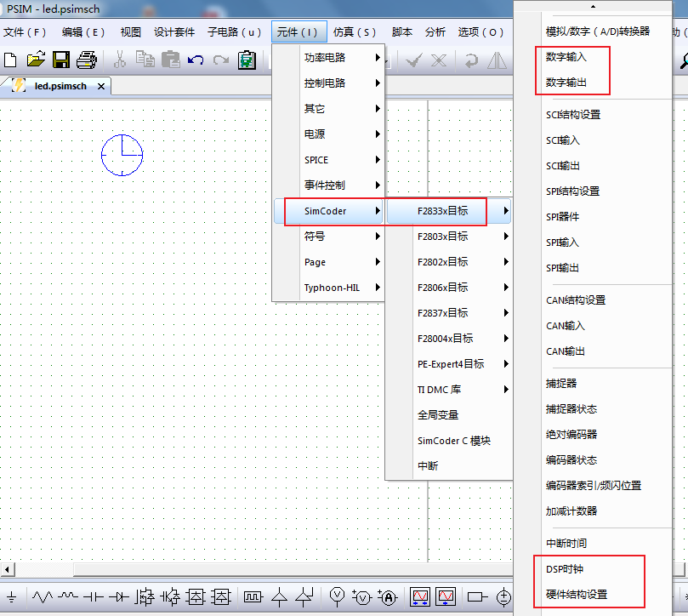Redo the last undone action

coord(221,60)
